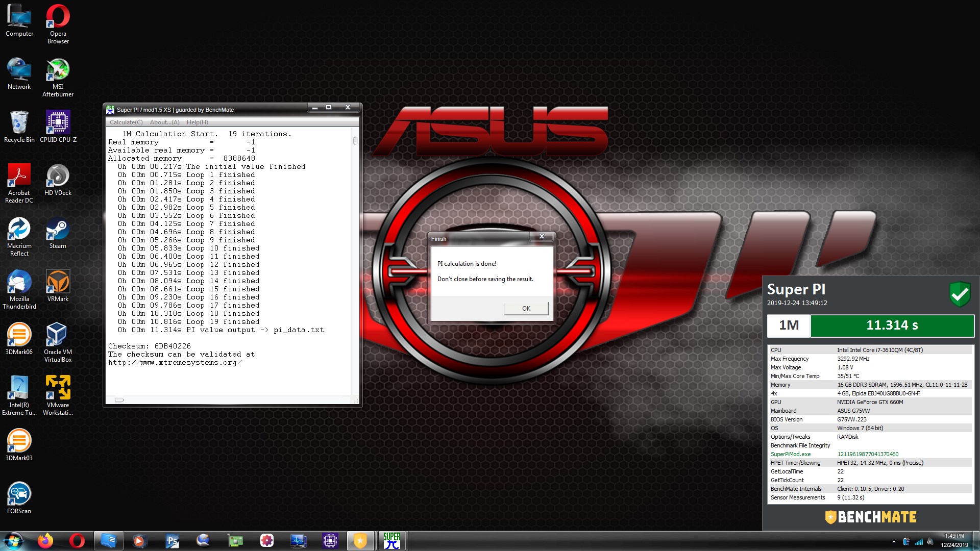Open CPU-Z from the taskbar
980x551 pixels.
tap(330, 541)
